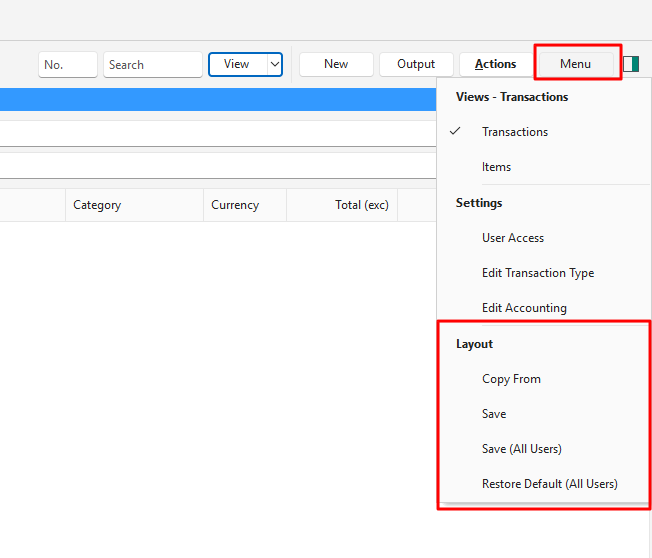Open the Actions menu button
Viewport: 652px width, 558px height.
495,64
